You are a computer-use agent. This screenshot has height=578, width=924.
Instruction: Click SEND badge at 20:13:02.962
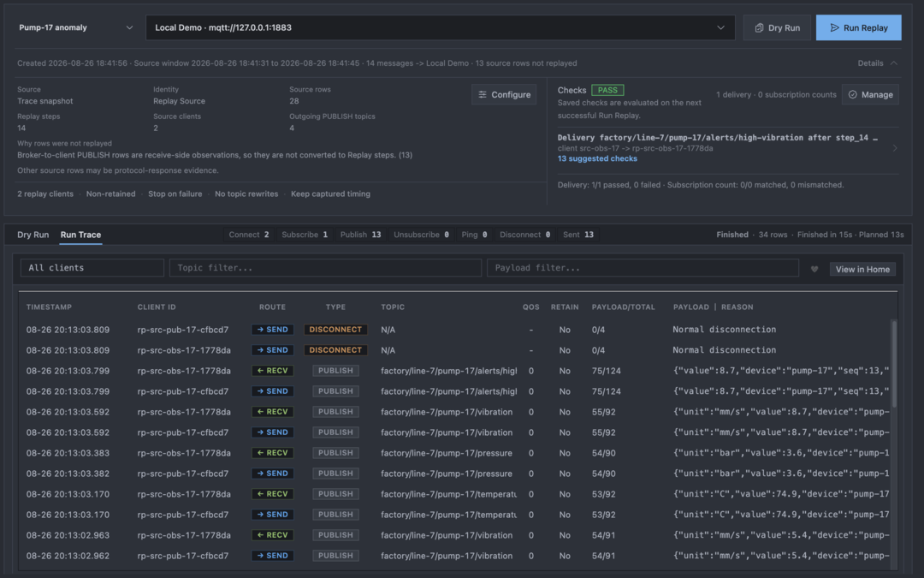[x=272, y=557]
